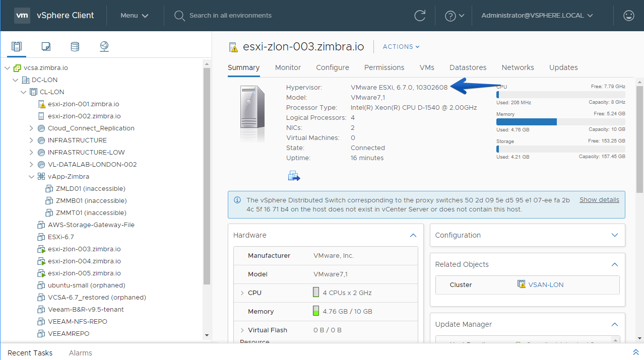Open the Recent Tasks tab

pyautogui.click(x=30, y=353)
